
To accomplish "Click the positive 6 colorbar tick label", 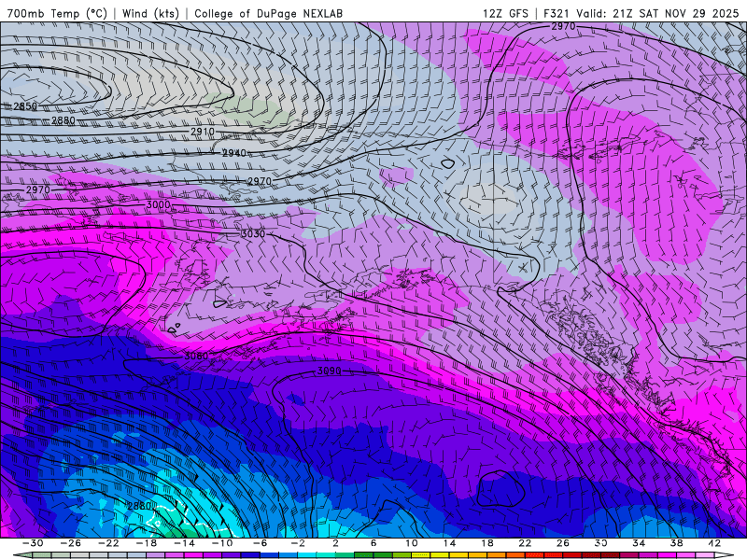I will point(373,543).
